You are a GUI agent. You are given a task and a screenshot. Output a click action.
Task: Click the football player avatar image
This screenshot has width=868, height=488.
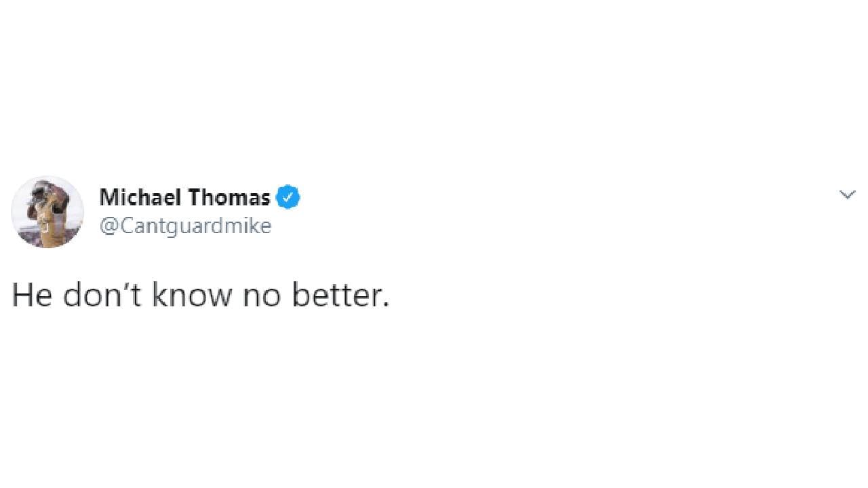click(x=47, y=211)
